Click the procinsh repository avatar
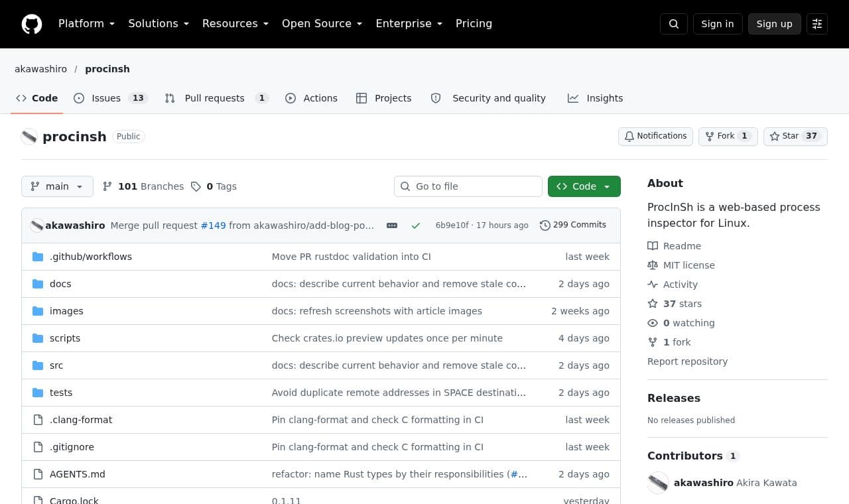This screenshot has width=849, height=504. pyautogui.click(x=29, y=137)
